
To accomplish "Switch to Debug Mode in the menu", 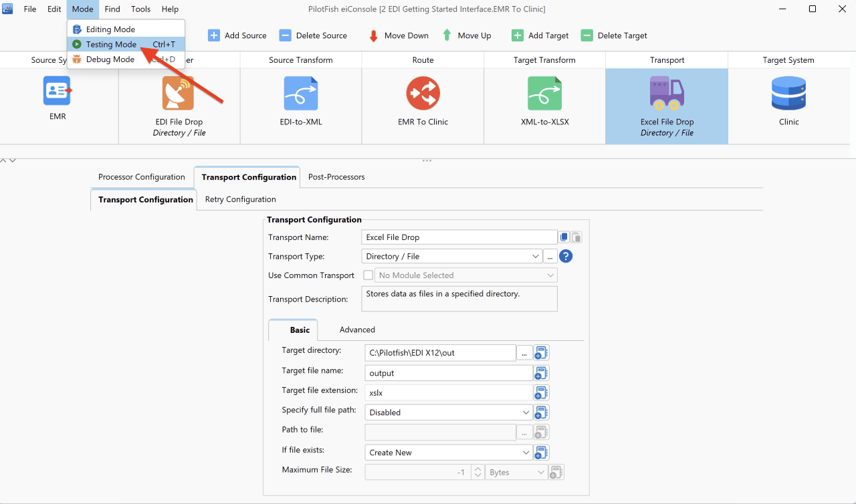I will 126,59.
